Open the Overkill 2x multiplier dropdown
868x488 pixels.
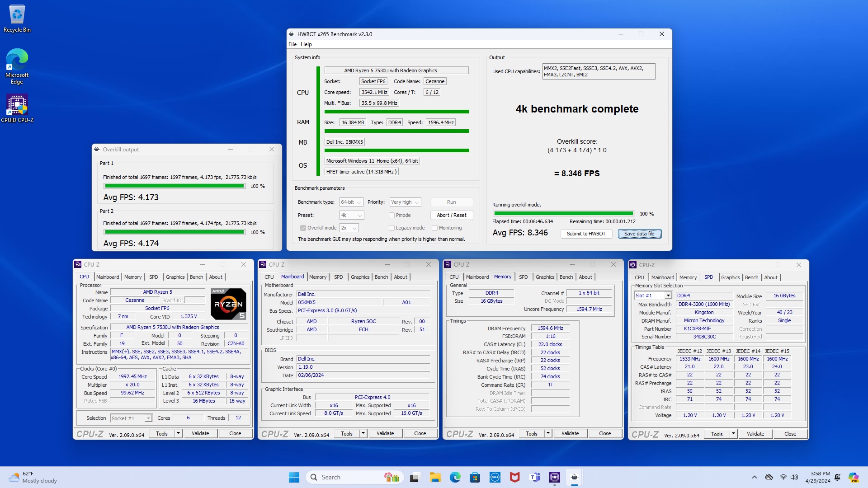(x=349, y=228)
